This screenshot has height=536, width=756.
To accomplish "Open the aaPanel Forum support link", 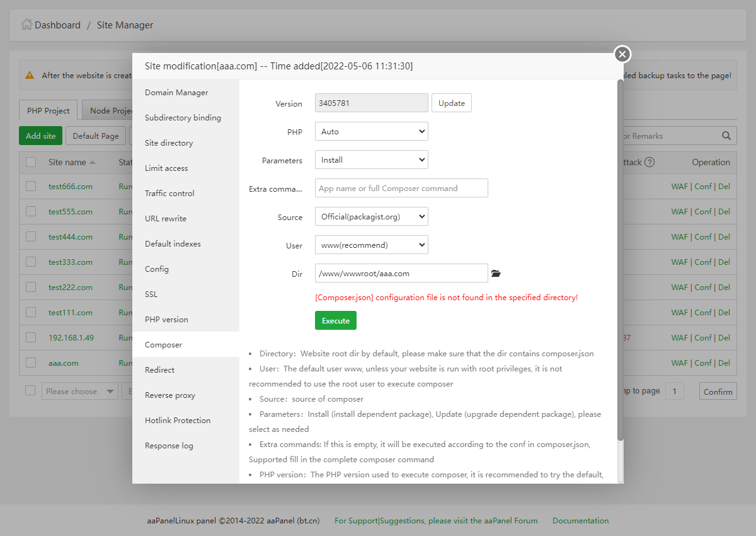I will (436, 521).
